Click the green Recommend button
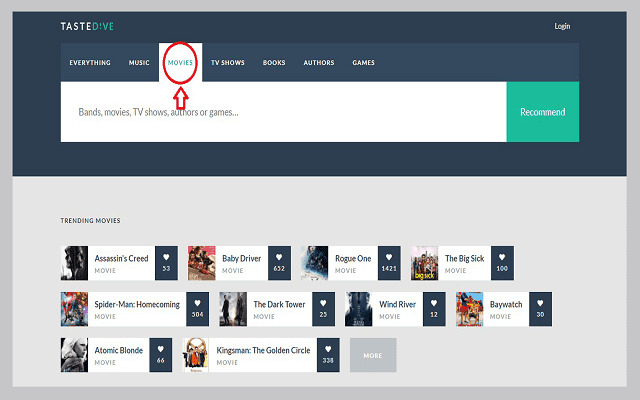 pyautogui.click(x=542, y=112)
